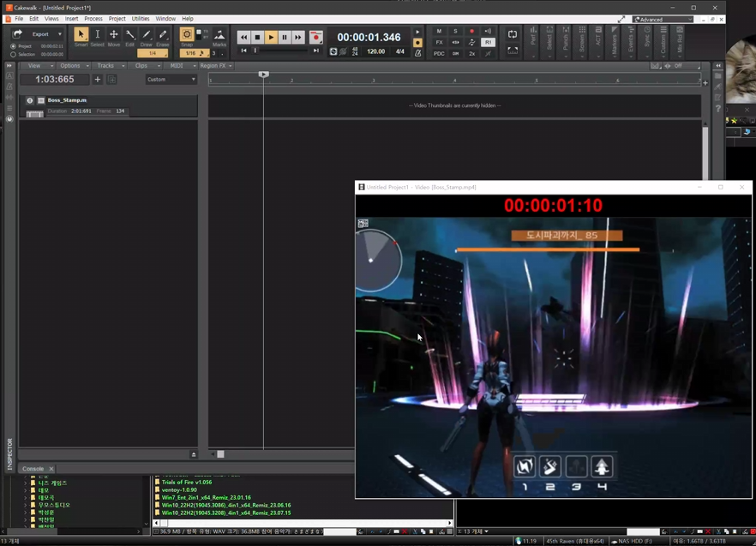Click the timeline Now marker
This screenshot has height=546, width=756.
coord(263,75)
